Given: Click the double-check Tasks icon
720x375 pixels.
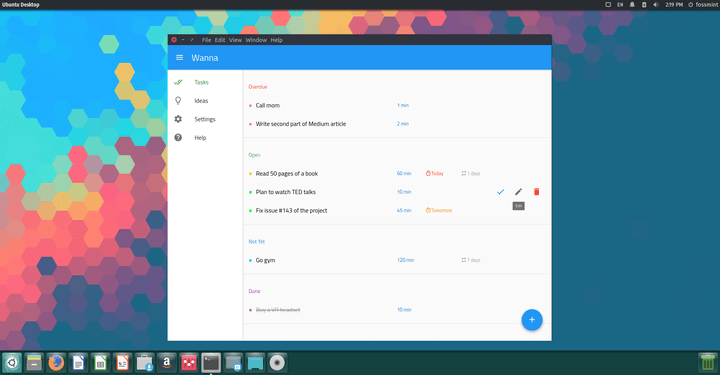Looking at the screenshot, I should [178, 82].
